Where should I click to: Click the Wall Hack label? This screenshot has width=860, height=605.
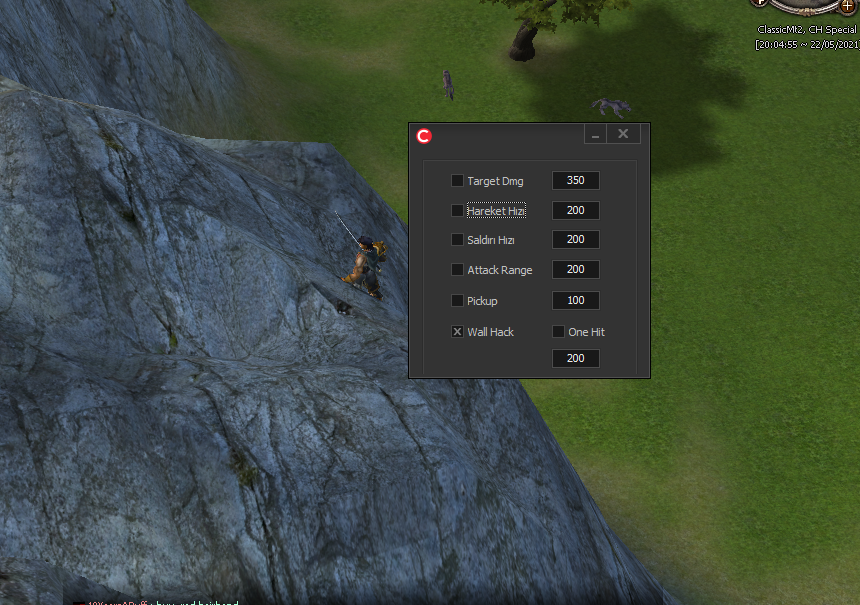pos(490,332)
